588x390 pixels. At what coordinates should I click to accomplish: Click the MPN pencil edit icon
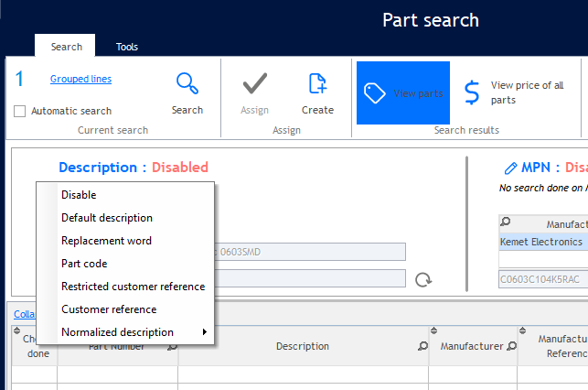point(511,168)
